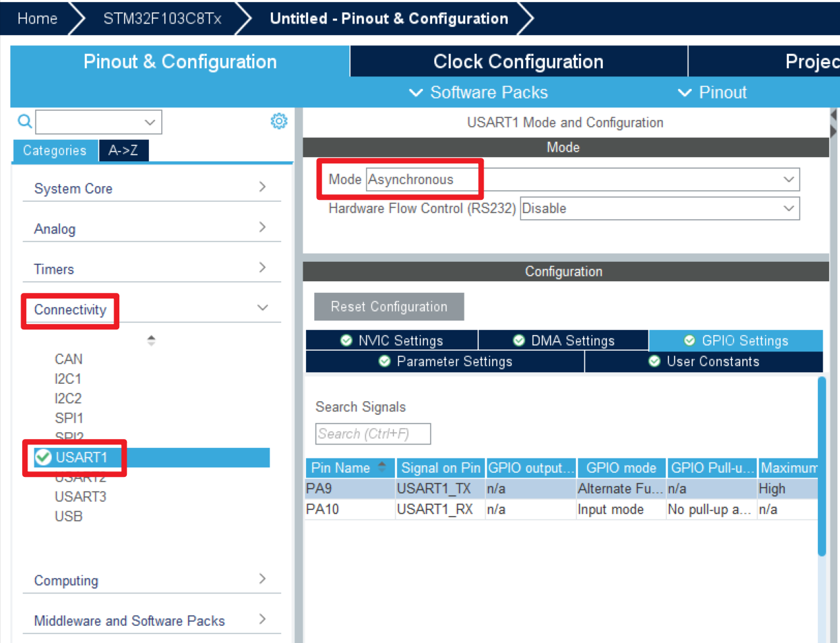Image resolution: width=840 pixels, height=643 pixels.
Task: Click the GPIO mode column header
Action: 622,468
